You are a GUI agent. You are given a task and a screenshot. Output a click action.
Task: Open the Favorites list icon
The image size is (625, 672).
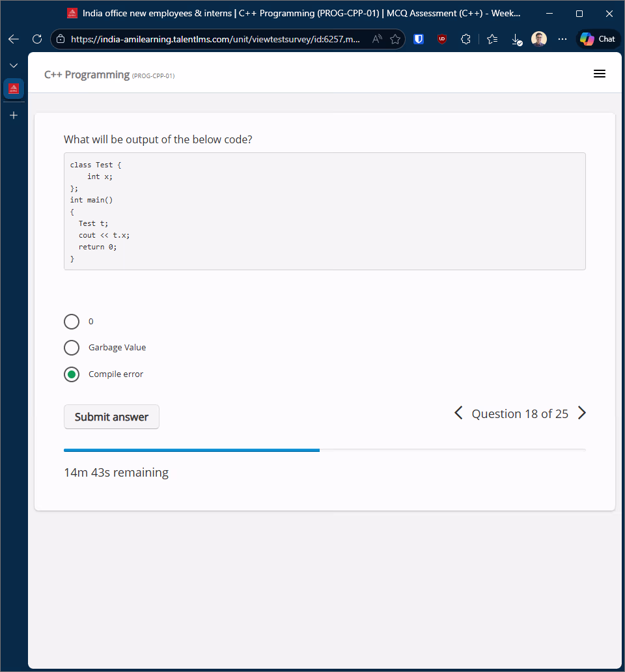point(492,39)
